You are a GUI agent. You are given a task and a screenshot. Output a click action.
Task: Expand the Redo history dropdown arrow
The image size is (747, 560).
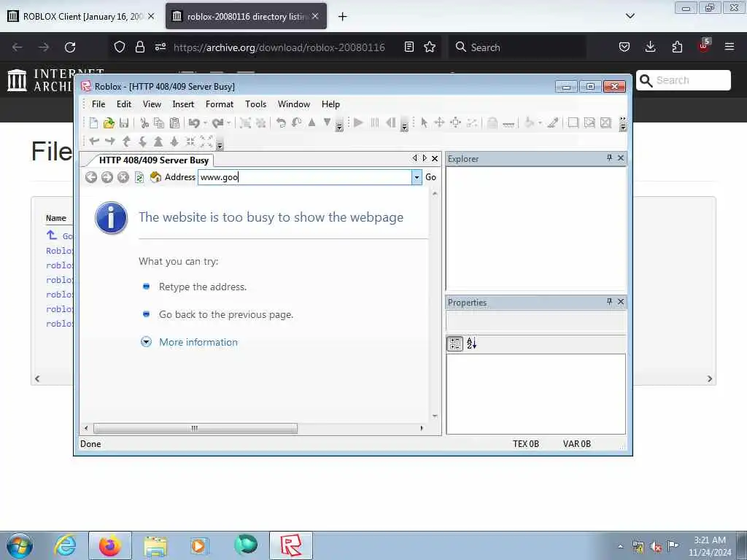(229, 122)
